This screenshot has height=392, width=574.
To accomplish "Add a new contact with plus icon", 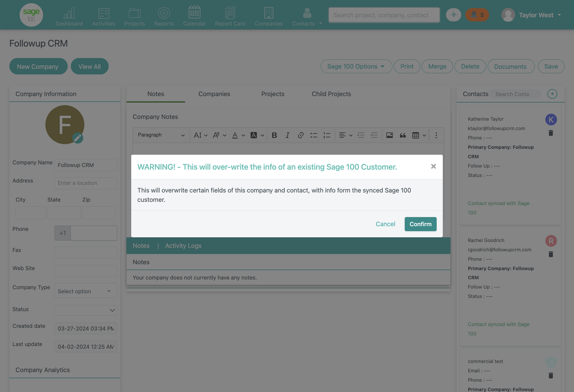I will pos(552,94).
